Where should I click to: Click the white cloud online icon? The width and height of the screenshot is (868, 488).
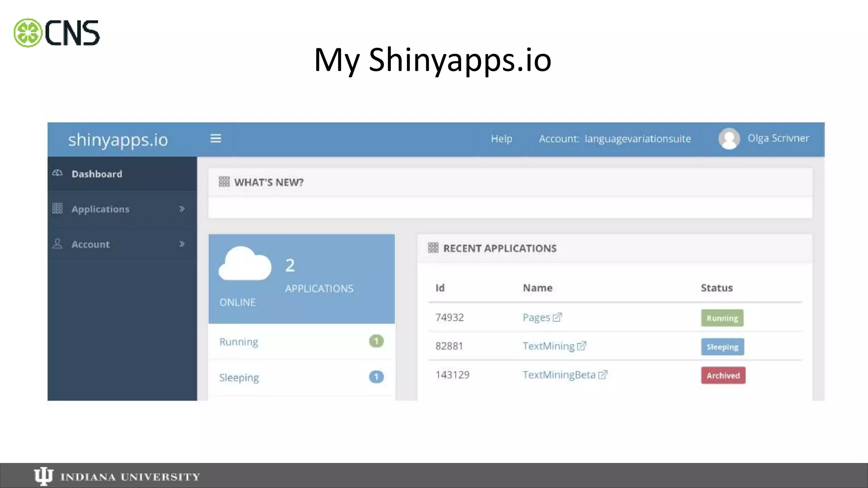pos(245,263)
